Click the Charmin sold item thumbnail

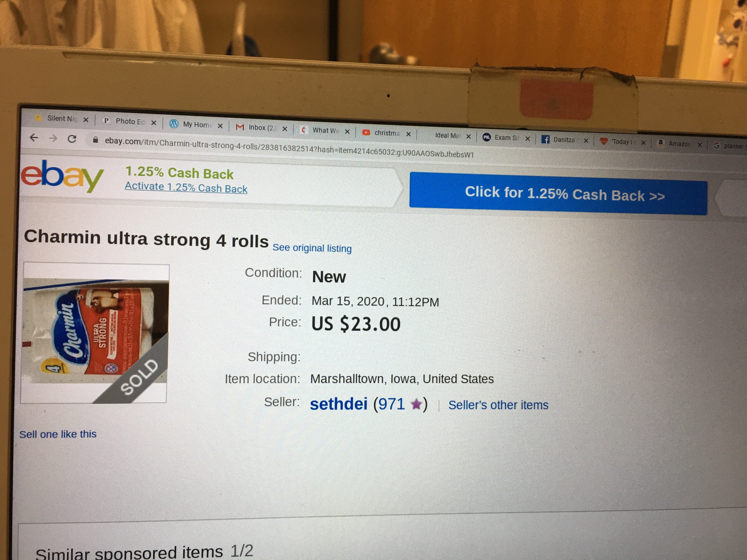tap(95, 334)
